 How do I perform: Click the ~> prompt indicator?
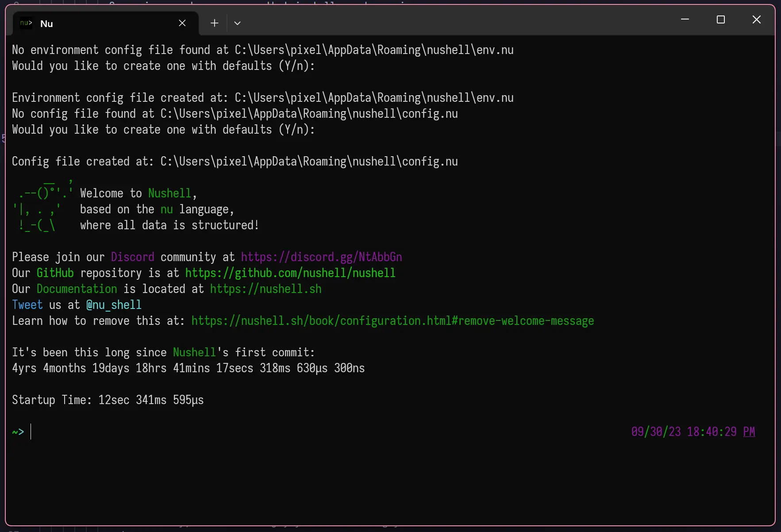pyautogui.click(x=18, y=432)
